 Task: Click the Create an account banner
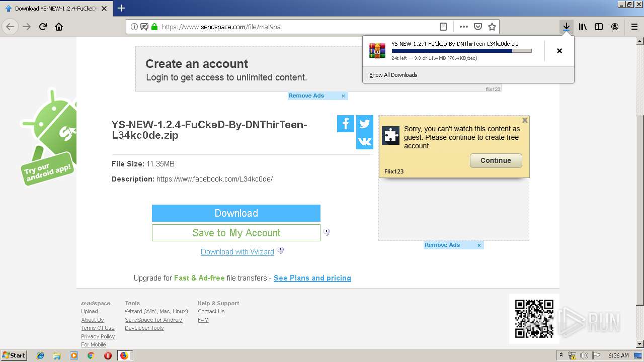click(318, 69)
